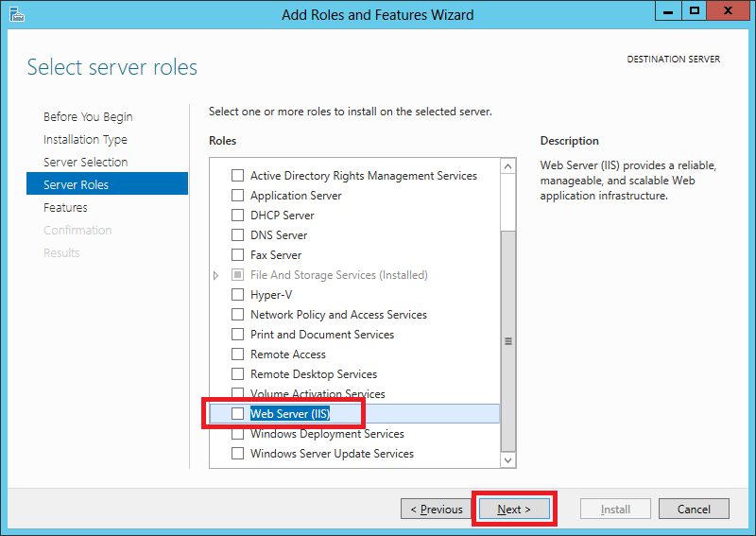
Task: Tick Windows Server Update Services checkbox
Action: tap(238, 454)
